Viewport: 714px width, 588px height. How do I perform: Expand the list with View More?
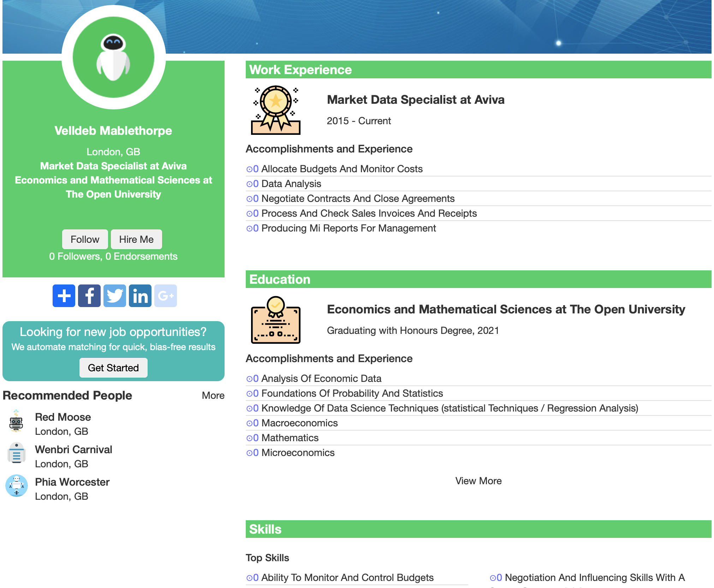coord(478,481)
